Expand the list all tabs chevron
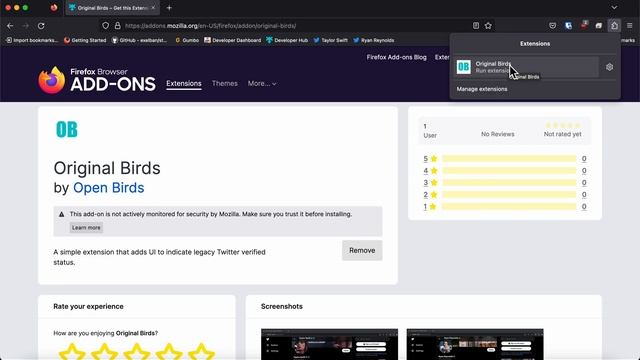Screen dimensions: 640x360 pos(614,7)
